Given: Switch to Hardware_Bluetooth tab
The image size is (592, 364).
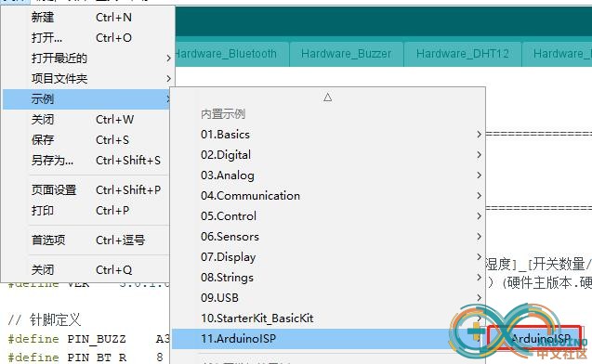Looking at the screenshot, I should (231, 54).
